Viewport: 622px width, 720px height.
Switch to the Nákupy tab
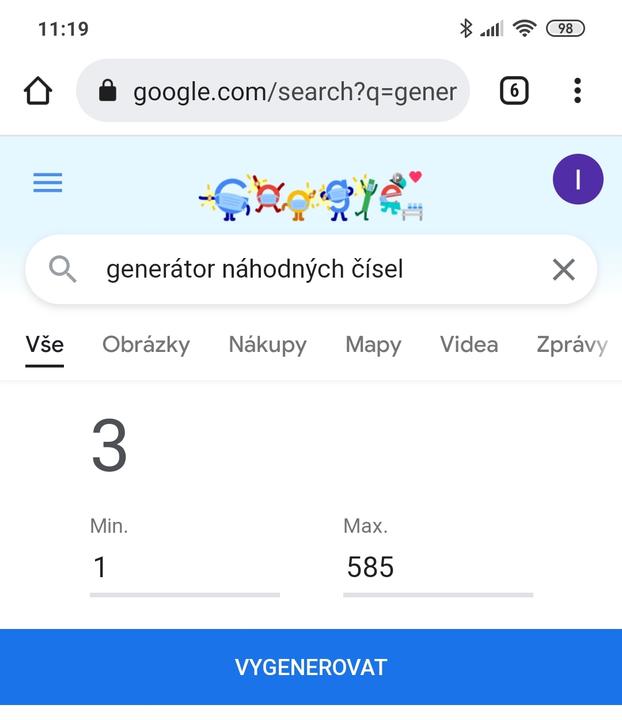point(267,345)
